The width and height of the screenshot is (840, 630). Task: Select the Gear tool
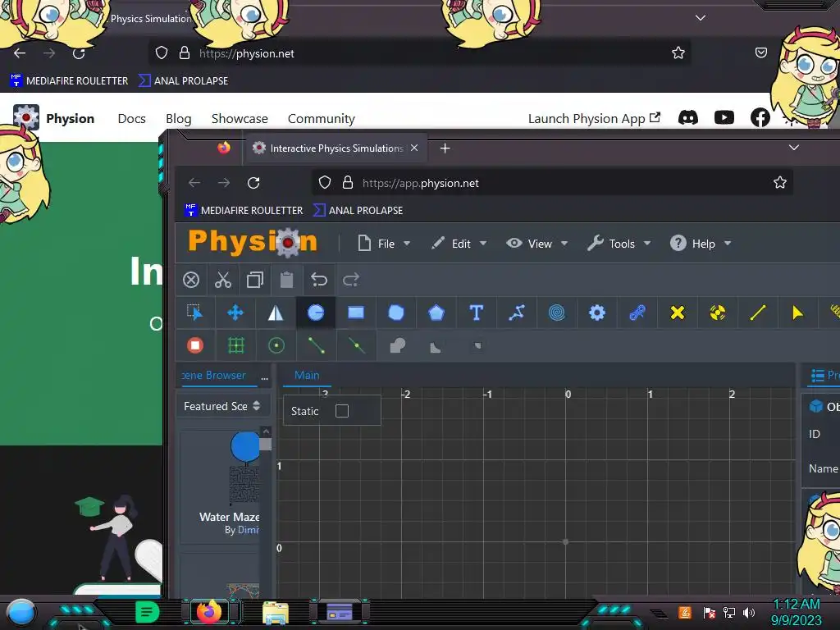(597, 313)
